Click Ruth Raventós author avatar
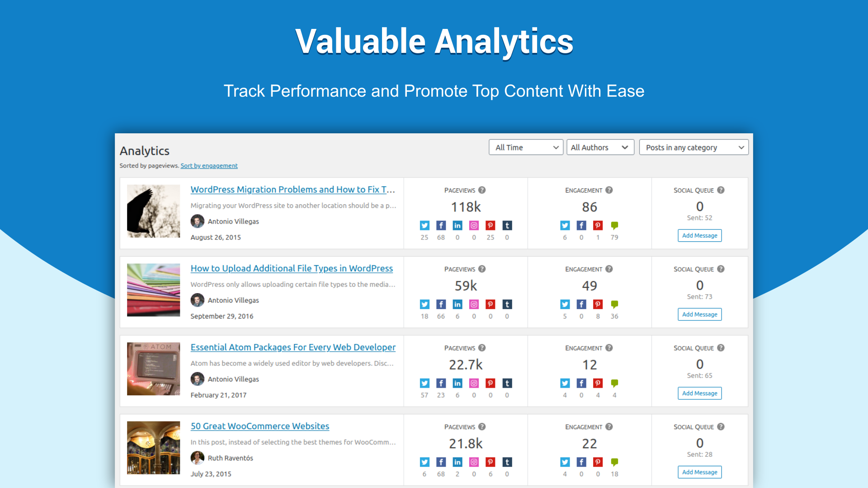This screenshot has width=868, height=488. [x=198, y=458]
